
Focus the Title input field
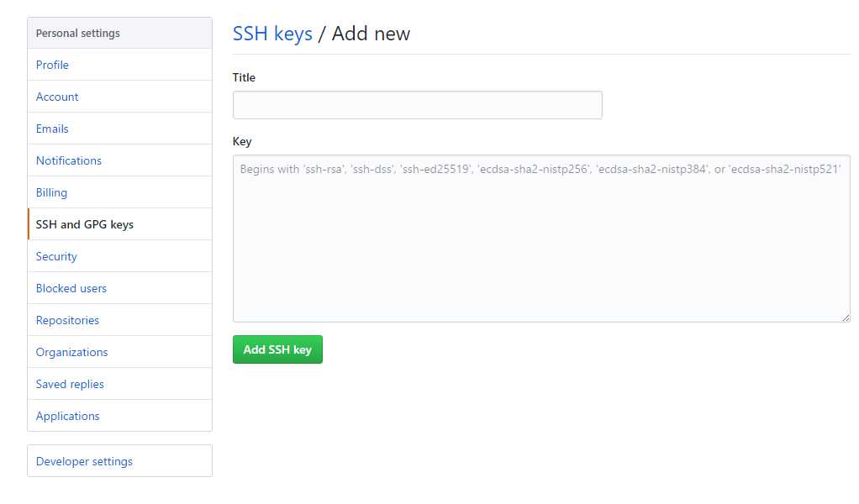click(418, 105)
